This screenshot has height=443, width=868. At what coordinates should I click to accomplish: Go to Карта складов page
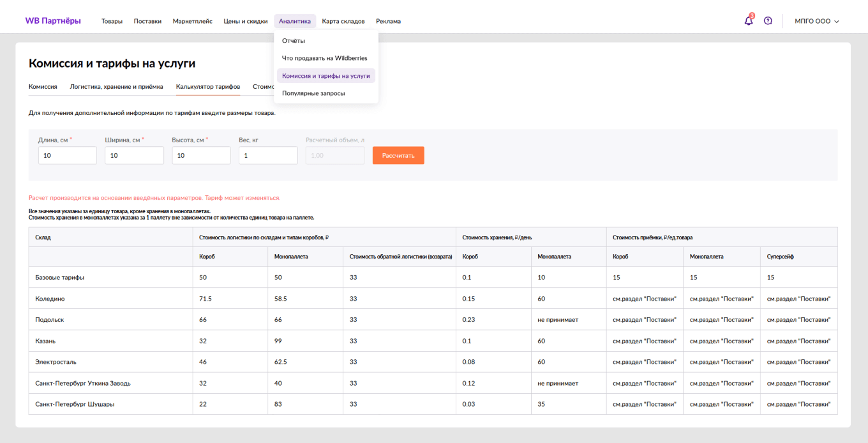[343, 21]
